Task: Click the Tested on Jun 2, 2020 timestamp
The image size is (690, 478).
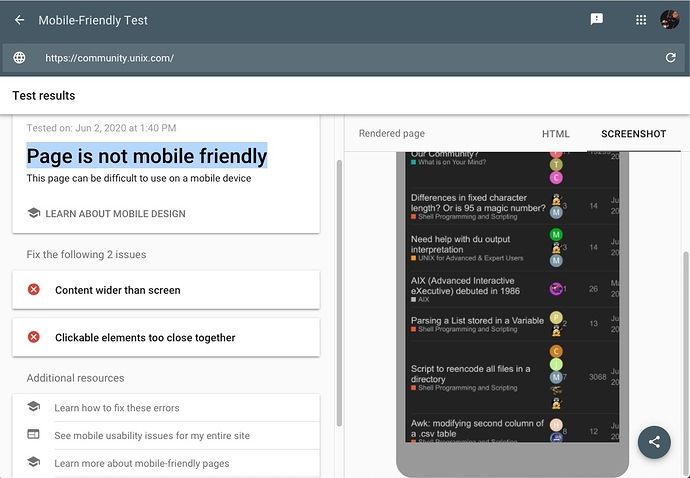Action: pyautogui.click(x=101, y=128)
